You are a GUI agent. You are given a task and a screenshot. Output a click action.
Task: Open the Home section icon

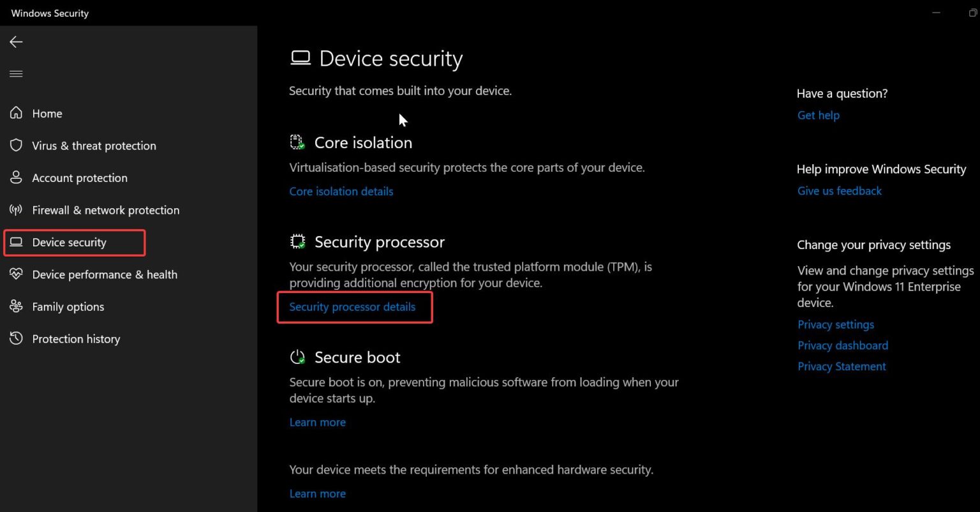coord(16,113)
